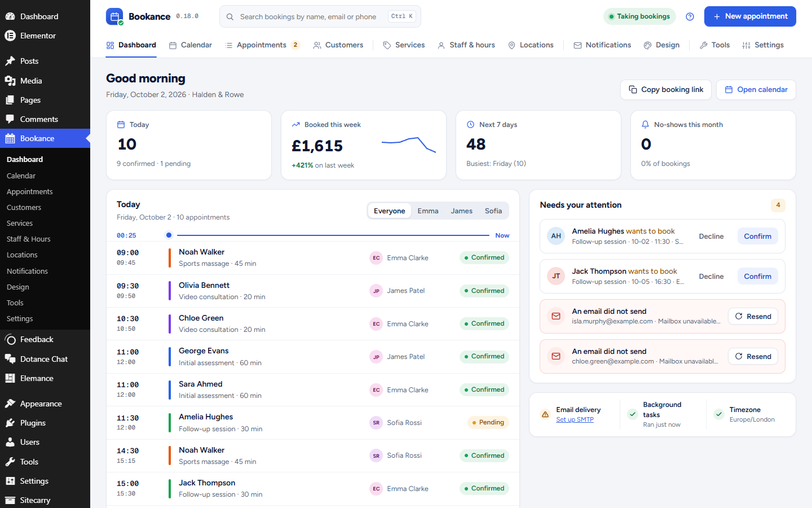The height and width of the screenshot is (508, 812).
Task: Open the help question-mark icon
Action: point(690,16)
